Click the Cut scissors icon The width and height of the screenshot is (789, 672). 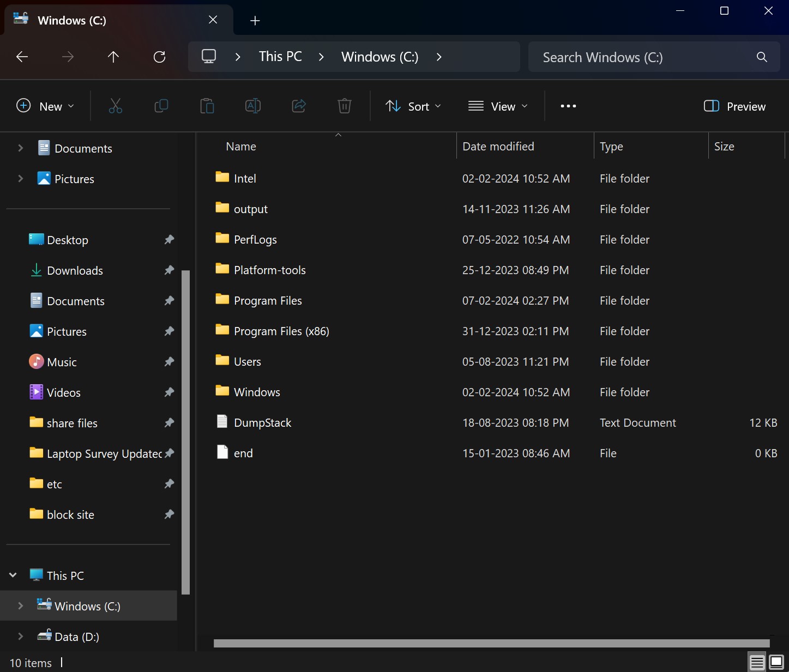116,106
